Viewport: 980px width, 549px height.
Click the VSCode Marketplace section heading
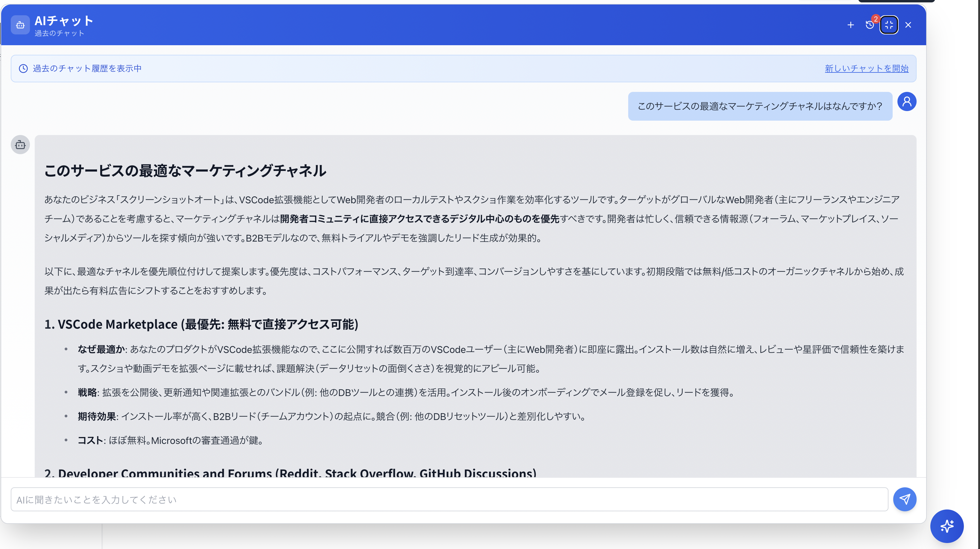(x=201, y=324)
